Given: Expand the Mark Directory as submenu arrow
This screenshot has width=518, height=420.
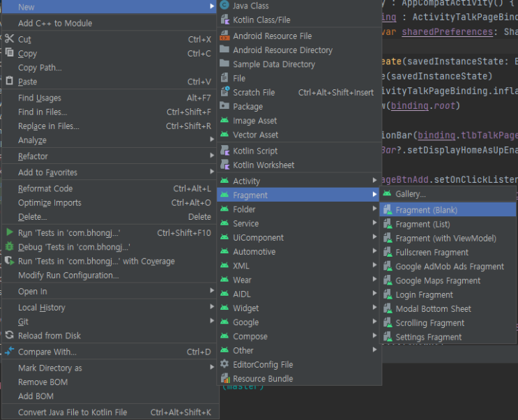Looking at the screenshot, I should (212, 367).
